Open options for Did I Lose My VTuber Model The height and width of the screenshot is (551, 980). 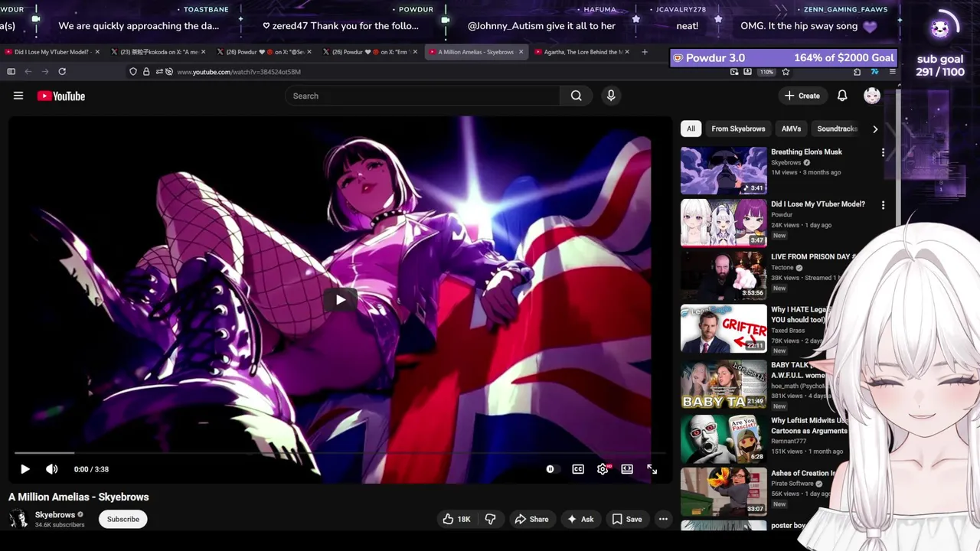point(883,205)
